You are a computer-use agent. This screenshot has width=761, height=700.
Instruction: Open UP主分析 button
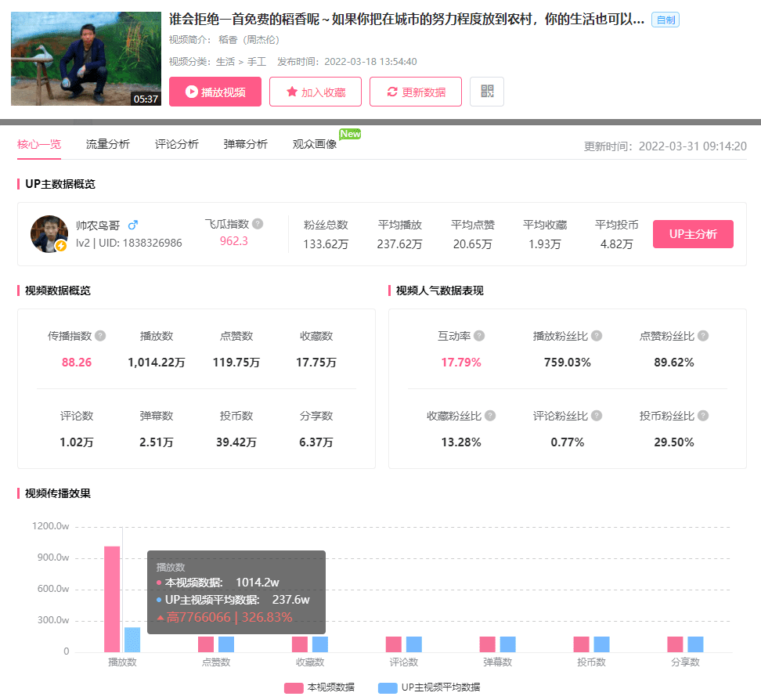coord(693,234)
